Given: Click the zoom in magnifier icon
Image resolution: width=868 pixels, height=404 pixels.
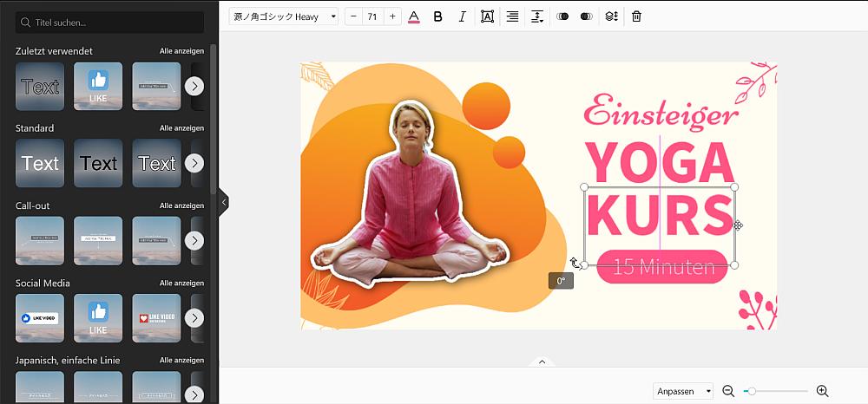Looking at the screenshot, I should click(x=822, y=391).
